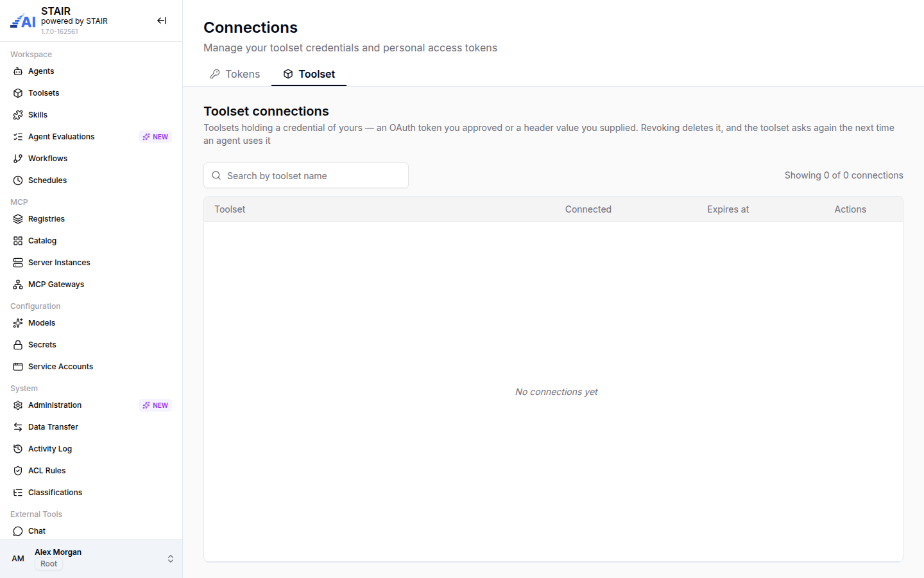
Task: Click the Workflows branch icon
Action: (18, 159)
